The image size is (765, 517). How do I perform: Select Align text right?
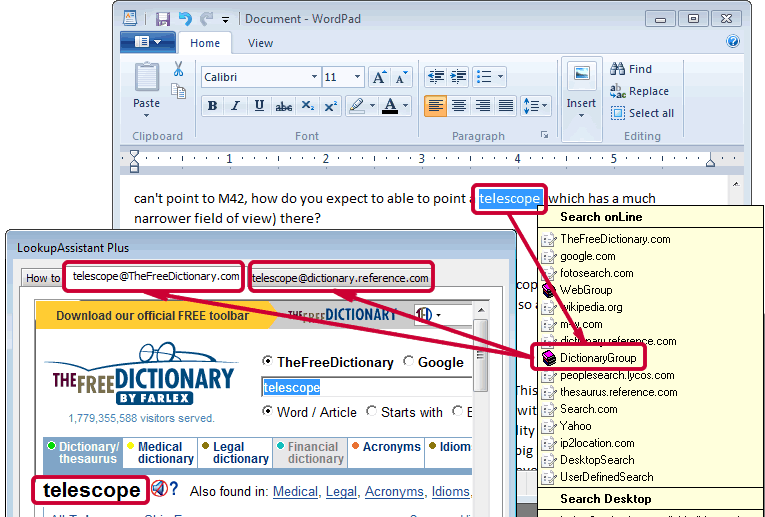483,105
